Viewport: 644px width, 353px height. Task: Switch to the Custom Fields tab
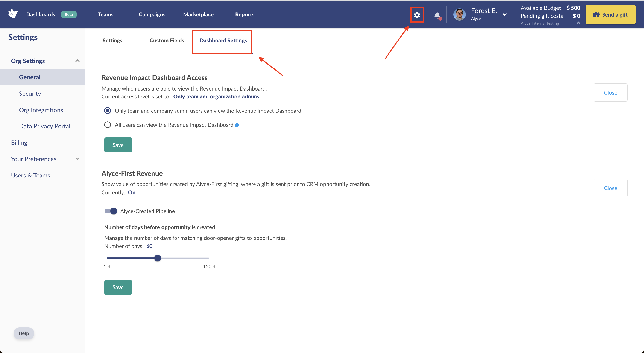click(x=167, y=41)
